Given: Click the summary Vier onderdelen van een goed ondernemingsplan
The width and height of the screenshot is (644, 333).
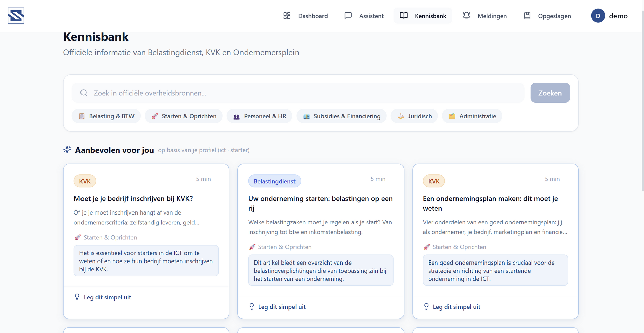Looking at the screenshot, I should point(495,227).
